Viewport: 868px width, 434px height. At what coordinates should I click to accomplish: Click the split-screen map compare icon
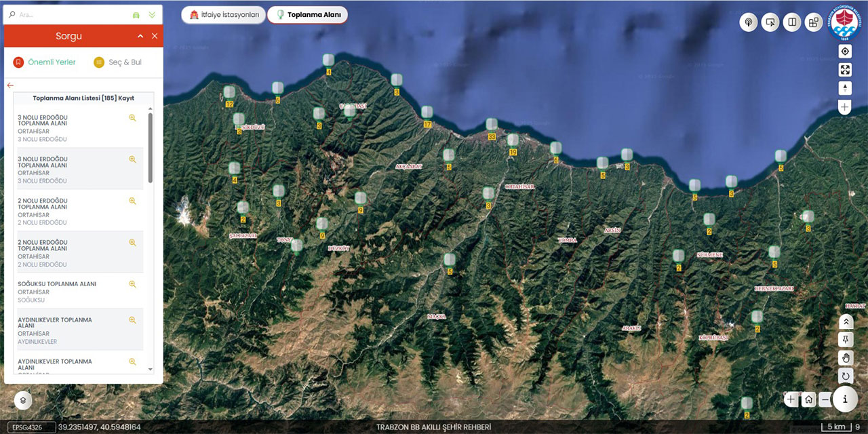pyautogui.click(x=791, y=22)
